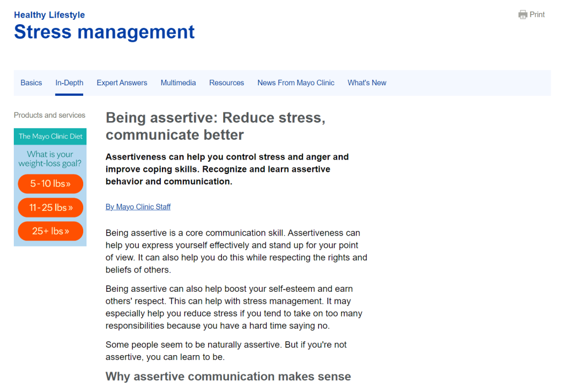The image size is (564, 392).
Task: Click the article title Being assertive
Action: [x=215, y=126]
